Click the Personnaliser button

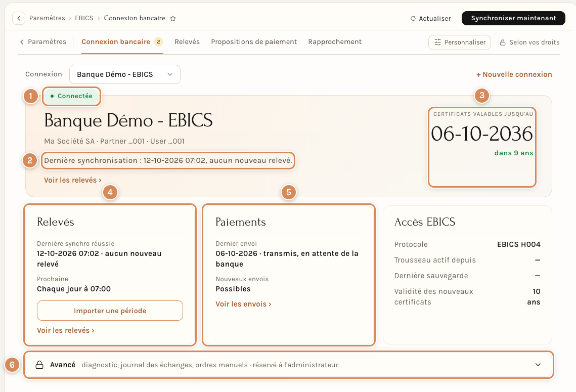point(460,42)
